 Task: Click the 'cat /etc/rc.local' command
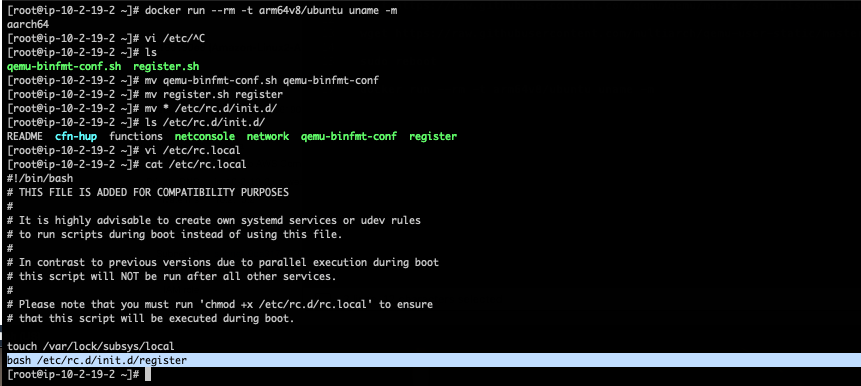(195, 164)
